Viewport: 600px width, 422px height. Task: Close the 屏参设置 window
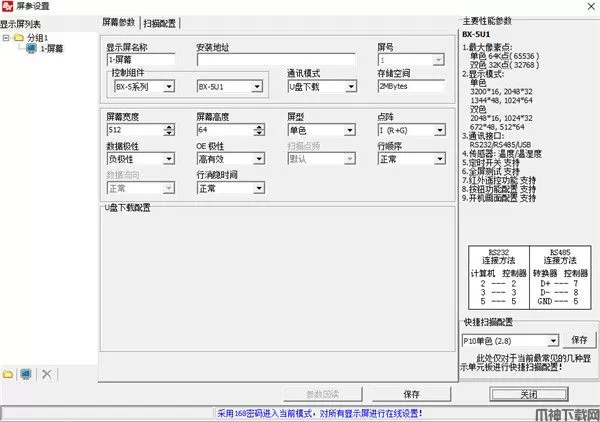click(x=591, y=6)
